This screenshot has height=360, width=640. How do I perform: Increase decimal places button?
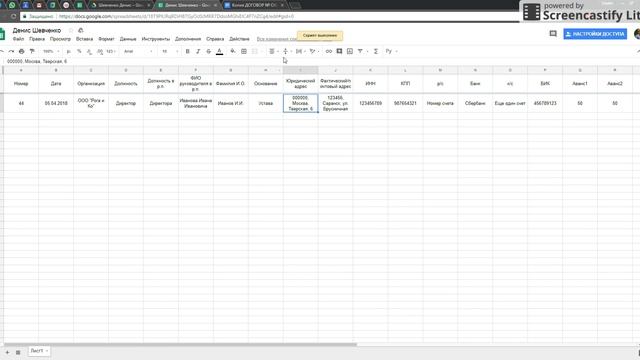(x=100, y=51)
